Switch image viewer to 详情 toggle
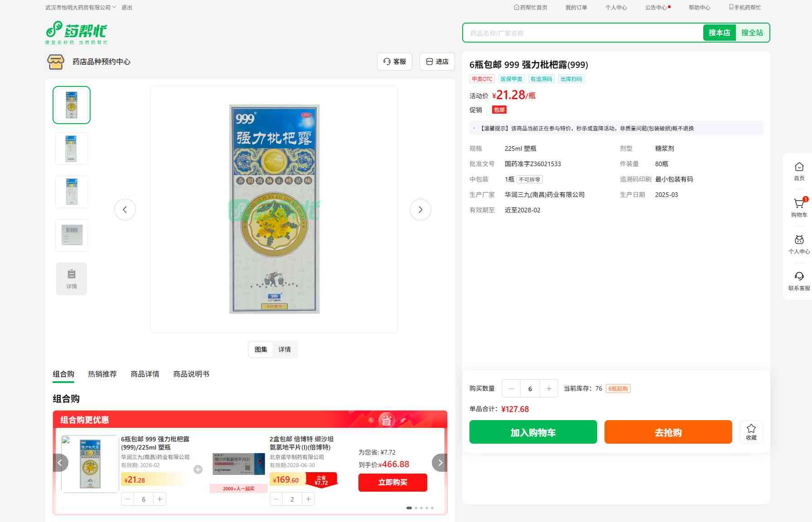This screenshot has width=812, height=522. pos(285,350)
